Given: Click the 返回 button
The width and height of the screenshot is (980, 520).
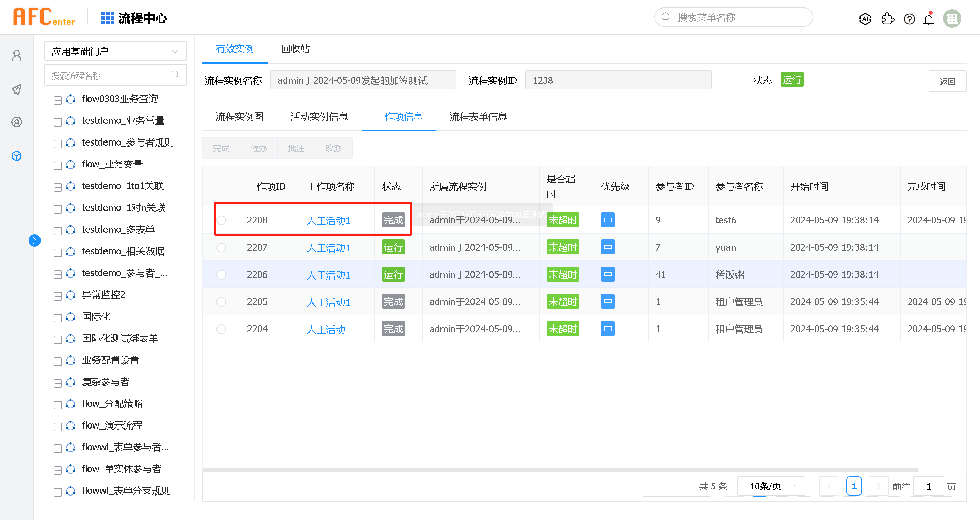Looking at the screenshot, I should (x=947, y=81).
